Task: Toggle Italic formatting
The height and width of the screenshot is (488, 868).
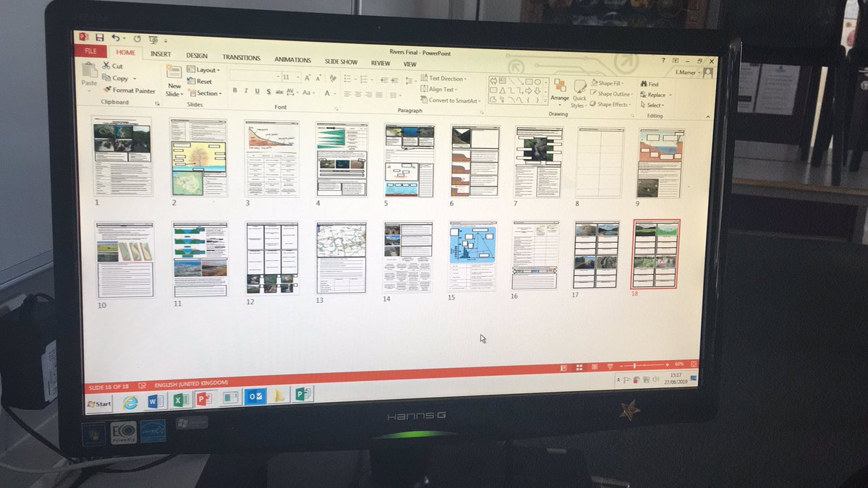Action: pyautogui.click(x=246, y=91)
